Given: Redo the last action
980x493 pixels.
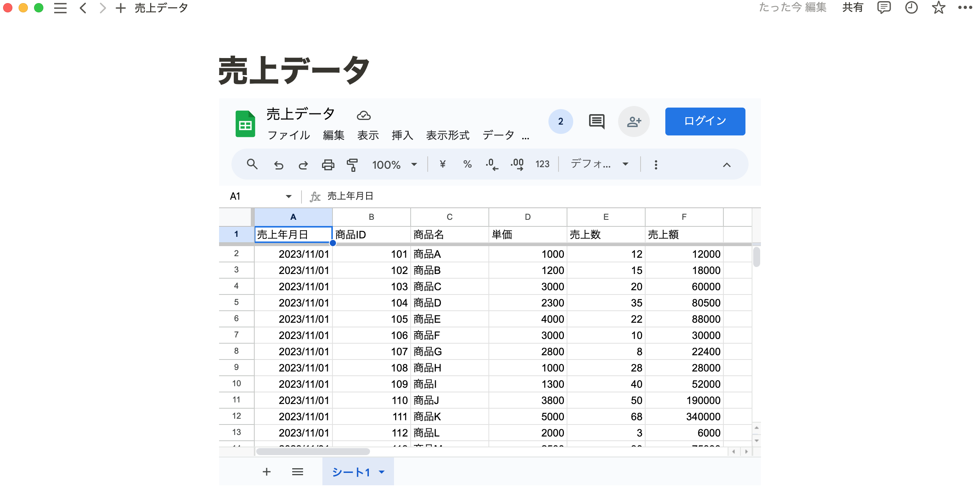Looking at the screenshot, I should [303, 165].
